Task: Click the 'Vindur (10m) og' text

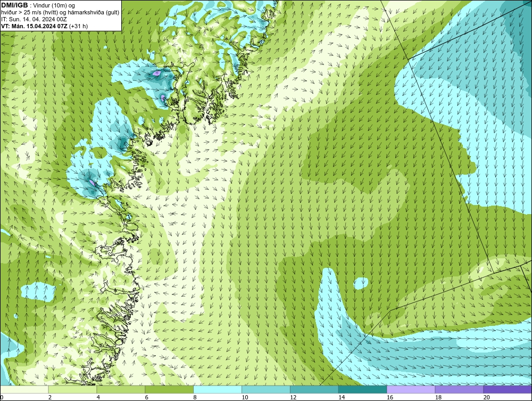Action: point(54,6)
